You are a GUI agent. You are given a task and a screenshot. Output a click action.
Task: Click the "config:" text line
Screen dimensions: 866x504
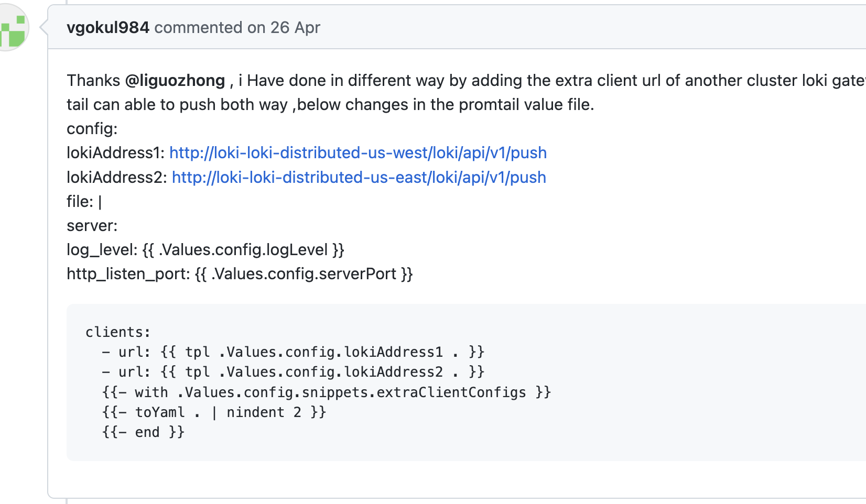coord(92,129)
